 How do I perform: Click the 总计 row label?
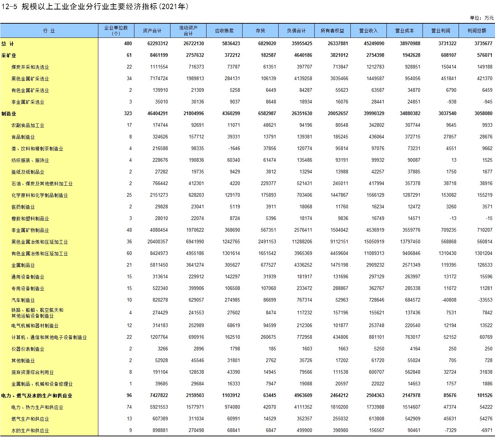(x=8, y=44)
